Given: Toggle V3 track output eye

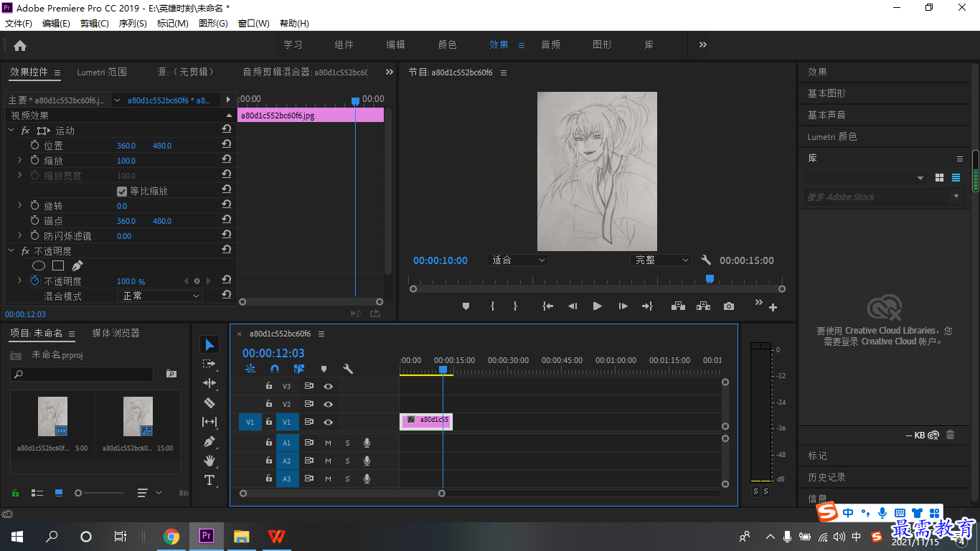Looking at the screenshot, I should [x=328, y=386].
